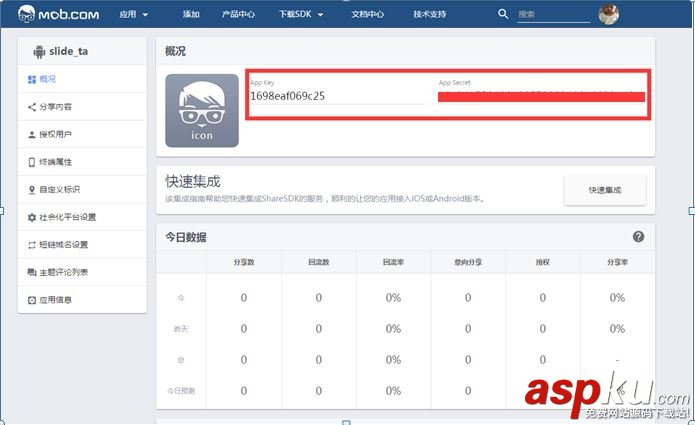The width and height of the screenshot is (695, 425).
Task: Click the app icon thumbnail
Action: [202, 110]
